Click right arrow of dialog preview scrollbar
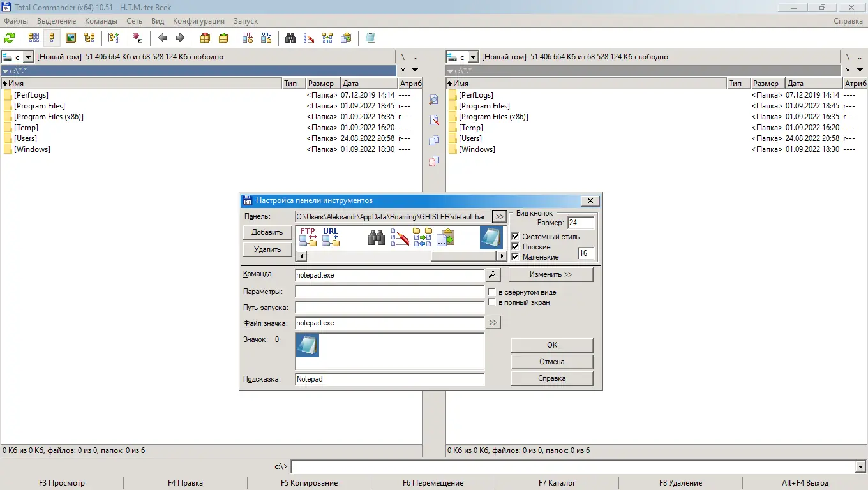This screenshot has height=490, width=868. point(502,256)
